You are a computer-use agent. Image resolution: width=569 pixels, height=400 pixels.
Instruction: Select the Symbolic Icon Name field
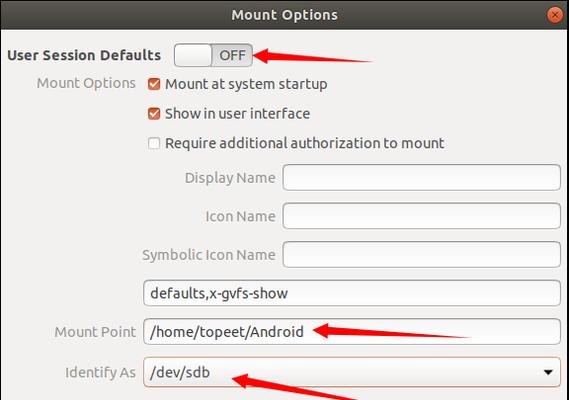pos(422,254)
